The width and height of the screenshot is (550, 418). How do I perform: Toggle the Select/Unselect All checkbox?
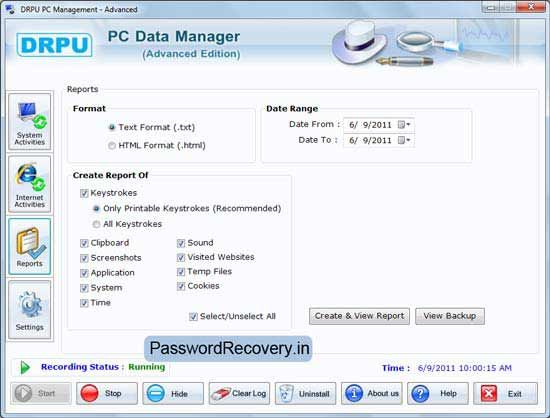pos(193,317)
